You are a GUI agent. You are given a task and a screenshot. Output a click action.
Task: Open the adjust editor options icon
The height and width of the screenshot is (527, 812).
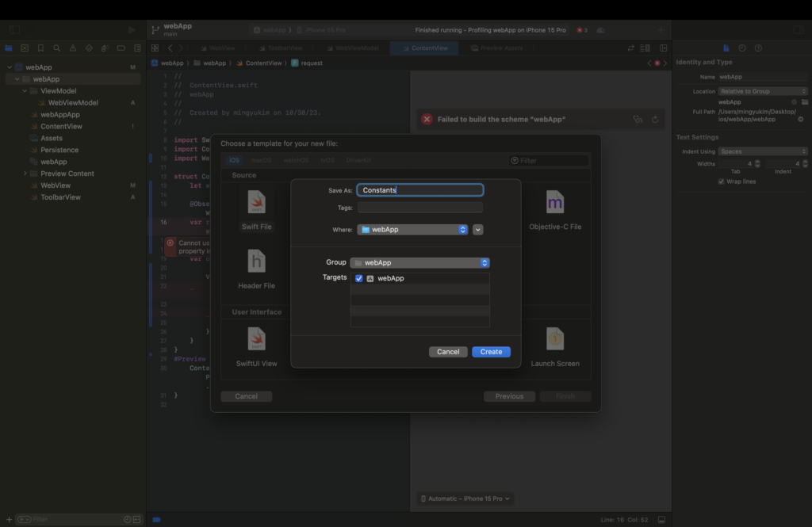coord(645,48)
